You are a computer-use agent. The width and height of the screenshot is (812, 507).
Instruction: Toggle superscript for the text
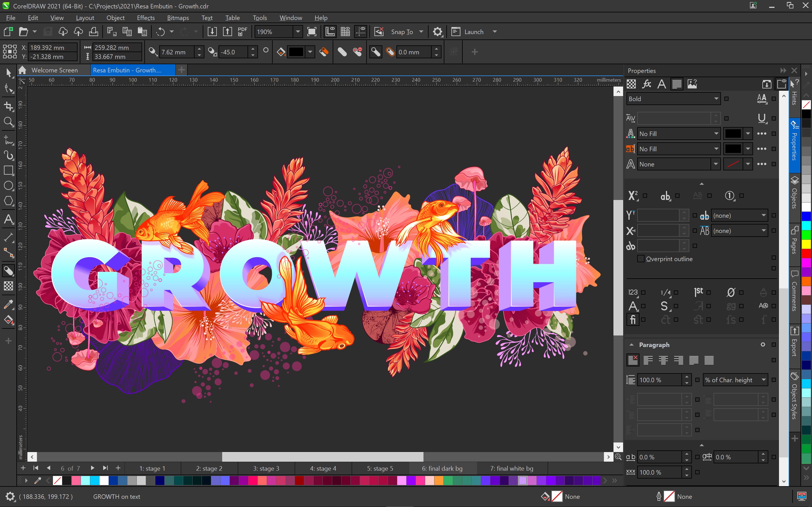[632, 195]
